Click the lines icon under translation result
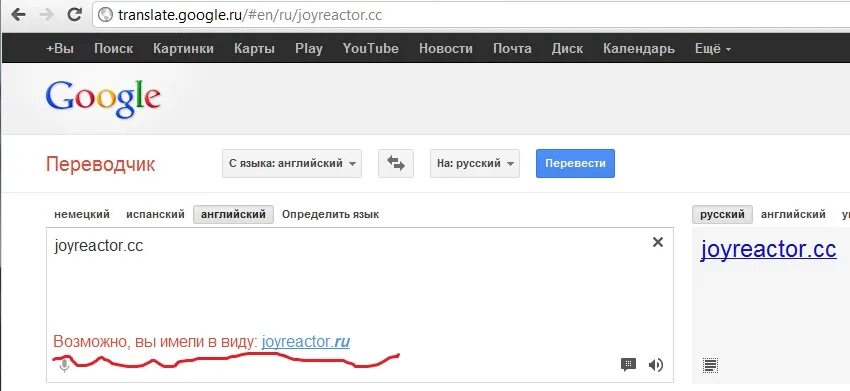Image resolution: width=850 pixels, height=391 pixels. click(710, 366)
